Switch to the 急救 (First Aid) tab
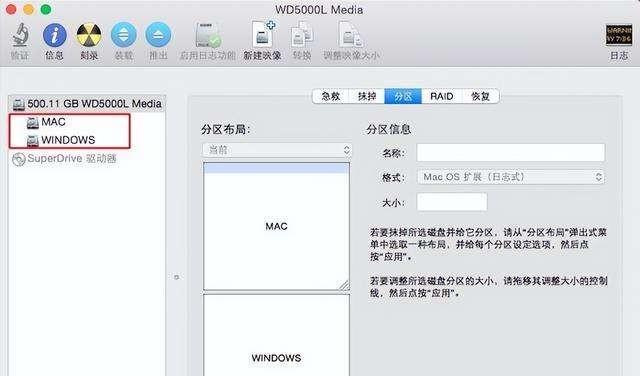 point(331,96)
